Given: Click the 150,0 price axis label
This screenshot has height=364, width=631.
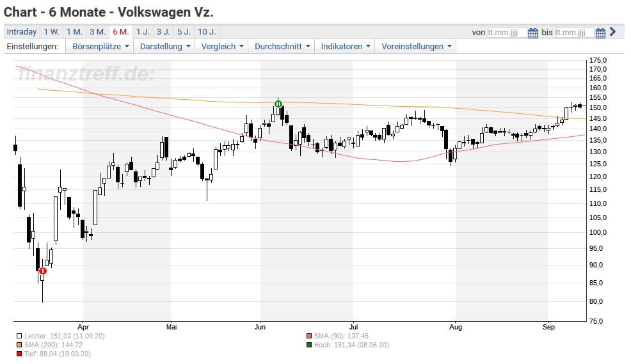Looking at the screenshot, I should tap(598, 107).
